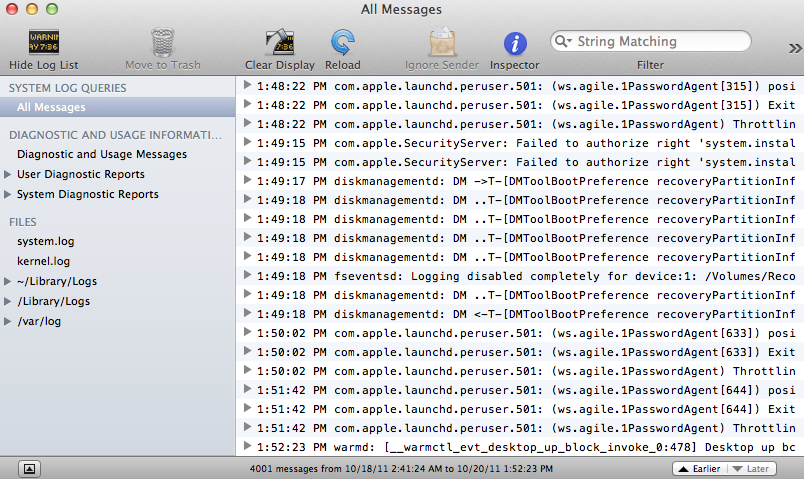Expand the /Library/Logs folder
The image size is (804, 479).
click(7, 301)
